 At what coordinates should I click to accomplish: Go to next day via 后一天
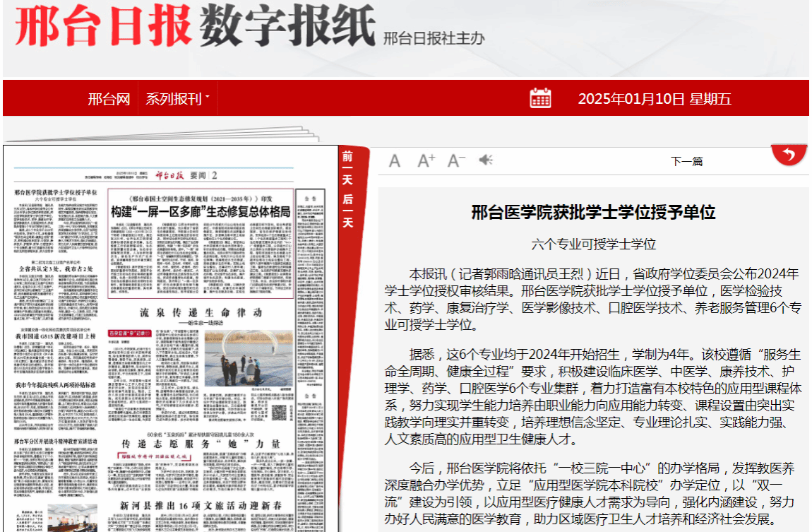[347, 211]
